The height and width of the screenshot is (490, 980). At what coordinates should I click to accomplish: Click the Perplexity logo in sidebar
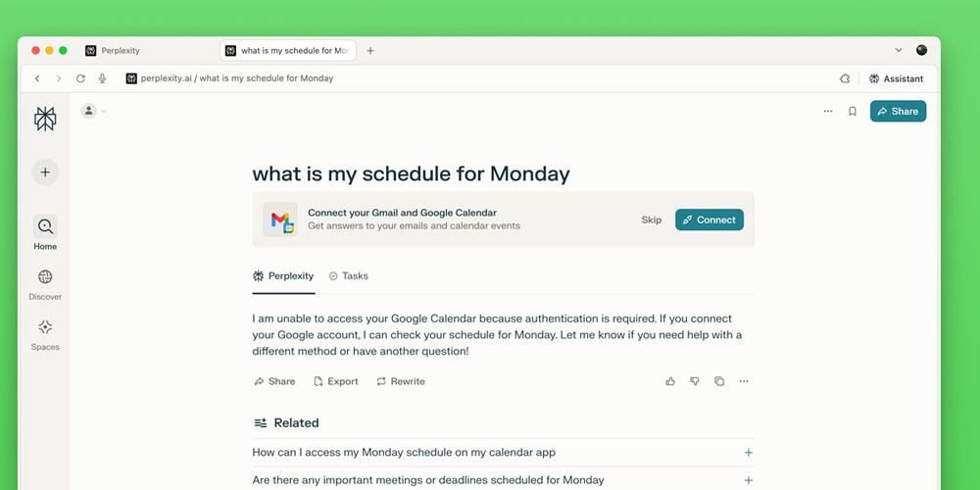click(x=45, y=119)
